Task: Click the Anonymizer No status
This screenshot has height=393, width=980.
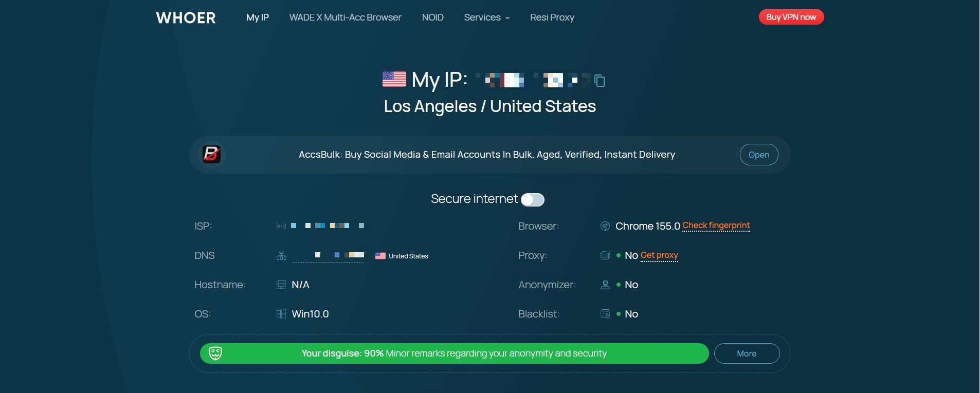Action: point(631,285)
